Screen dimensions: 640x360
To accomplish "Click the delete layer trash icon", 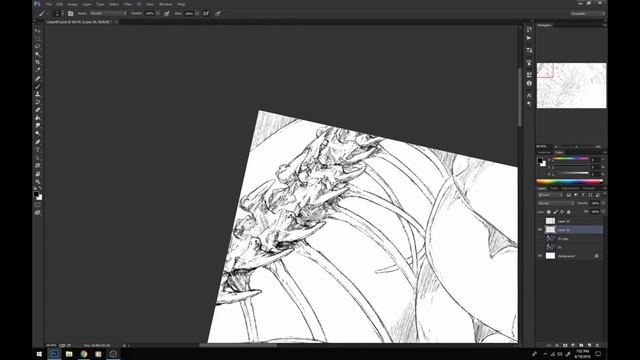I will [597, 345].
